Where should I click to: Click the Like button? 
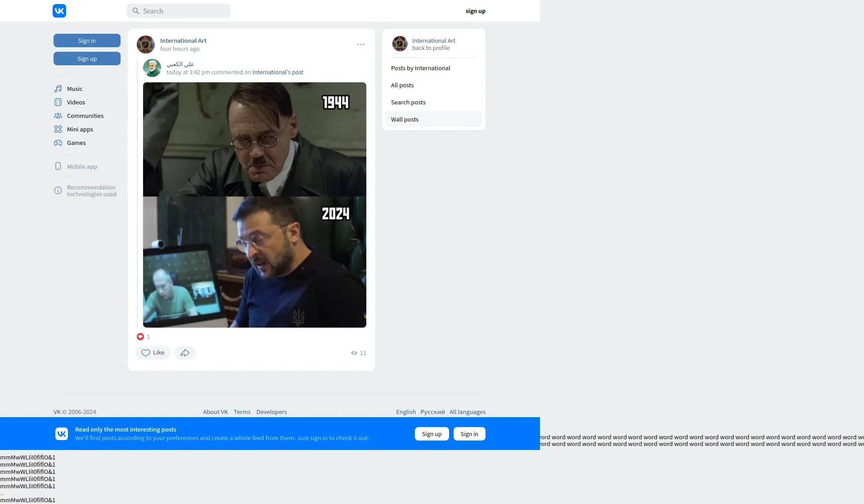pyautogui.click(x=153, y=353)
